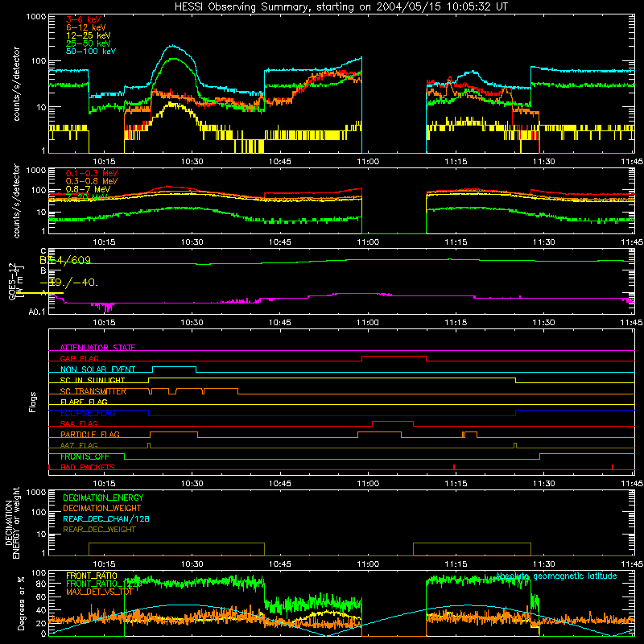The height and width of the screenshot is (644, 644).
Task: Select the 25-50 keV legend label
Action: tap(89, 43)
